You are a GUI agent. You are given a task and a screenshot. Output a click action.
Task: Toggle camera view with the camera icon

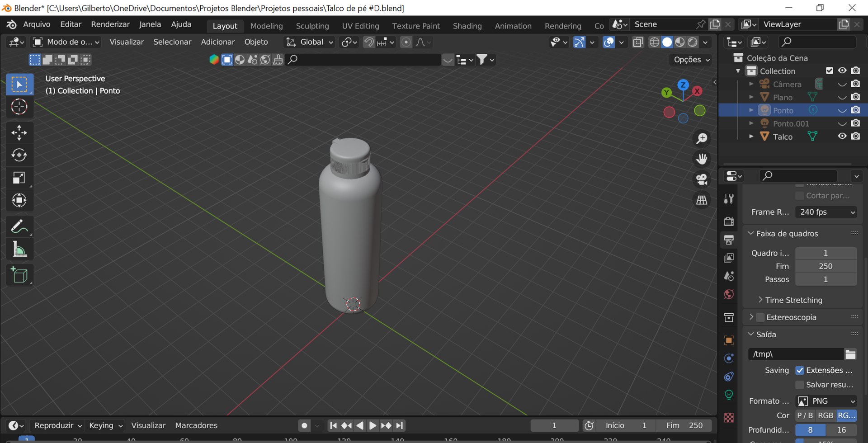coord(702,179)
